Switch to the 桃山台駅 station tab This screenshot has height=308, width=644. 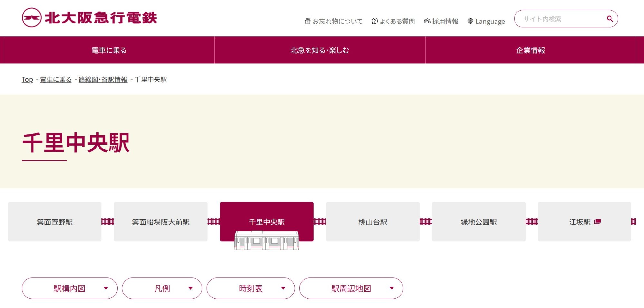(x=373, y=222)
